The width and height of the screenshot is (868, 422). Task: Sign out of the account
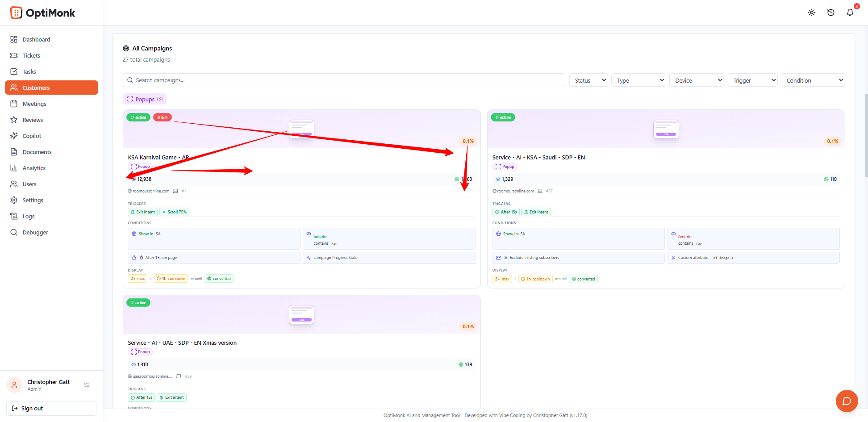(x=51, y=408)
